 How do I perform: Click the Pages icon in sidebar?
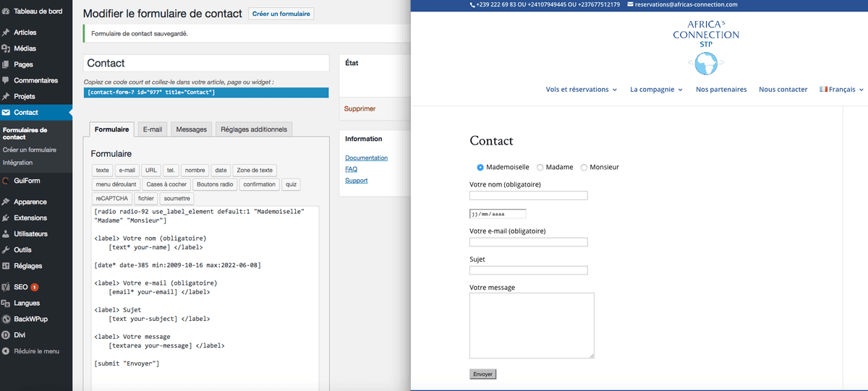coord(6,64)
